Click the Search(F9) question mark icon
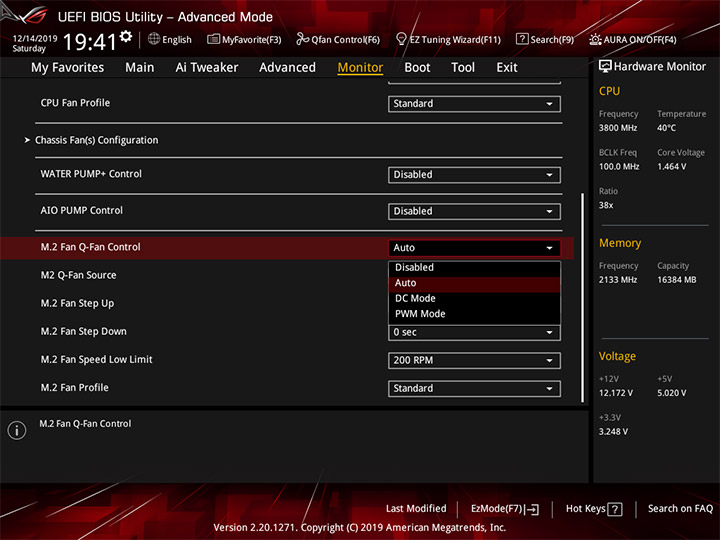 coord(522,39)
